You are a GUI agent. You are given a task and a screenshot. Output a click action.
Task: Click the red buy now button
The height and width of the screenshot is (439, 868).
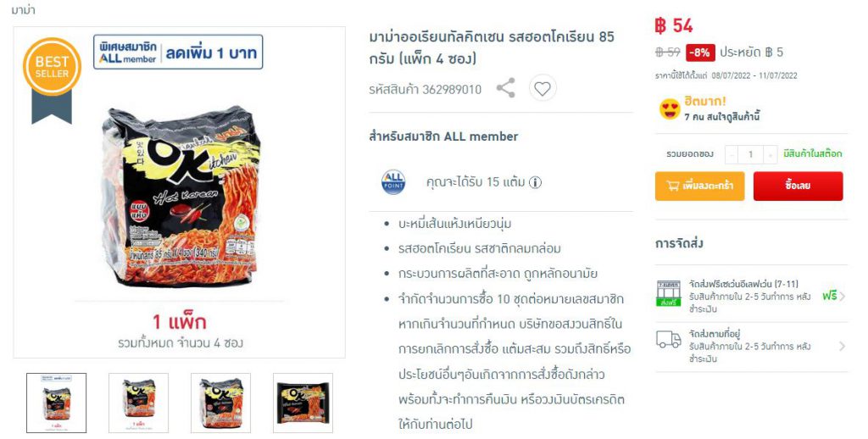click(798, 186)
